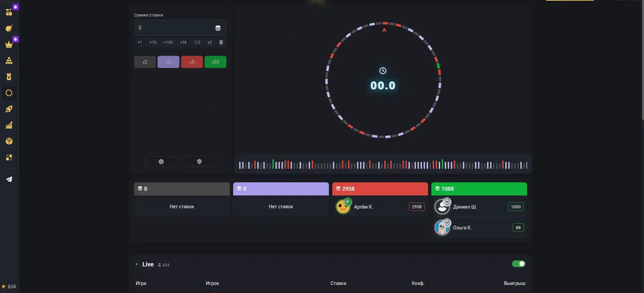Click the bet amount input field

pyautogui.click(x=175, y=28)
